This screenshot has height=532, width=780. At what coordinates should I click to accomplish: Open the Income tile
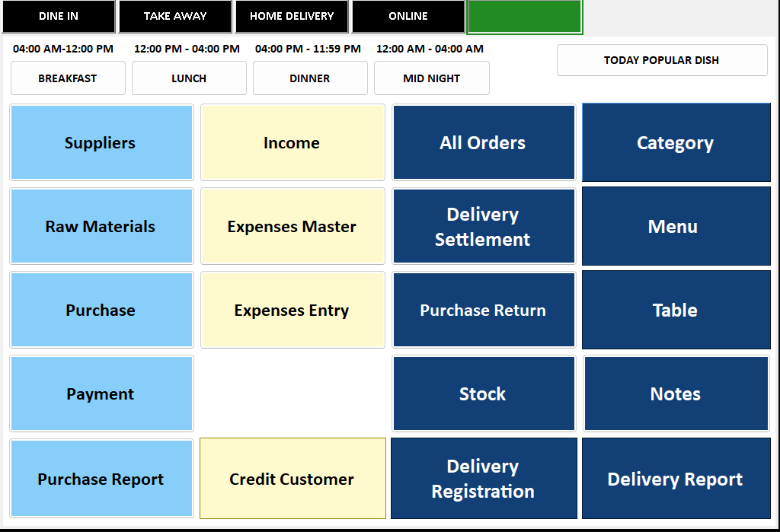pos(292,142)
